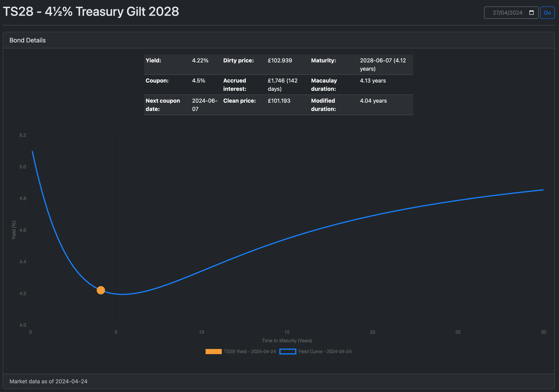Click the Next coupon date 2024-06-07 cell
The image size is (559, 392).
(204, 105)
